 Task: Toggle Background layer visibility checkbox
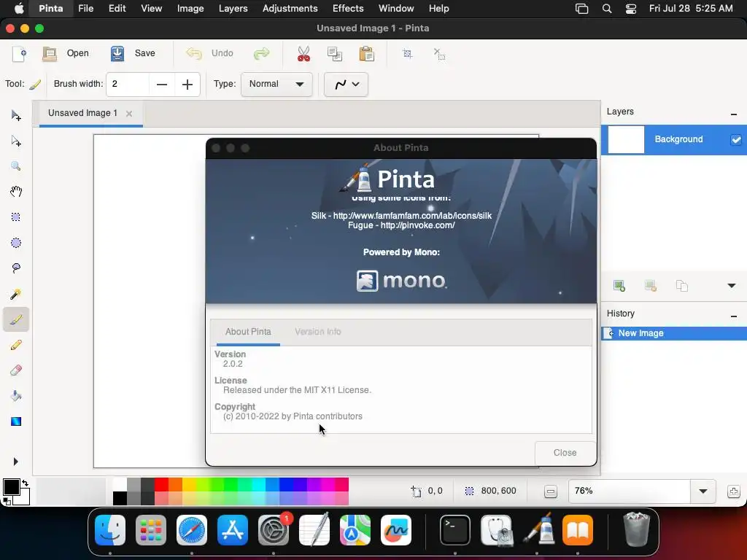tap(736, 139)
